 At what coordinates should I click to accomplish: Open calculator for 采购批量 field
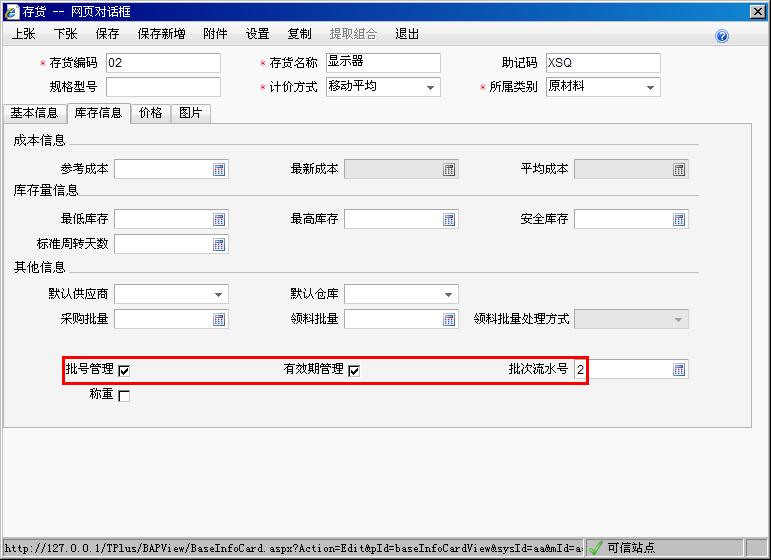tap(219, 320)
